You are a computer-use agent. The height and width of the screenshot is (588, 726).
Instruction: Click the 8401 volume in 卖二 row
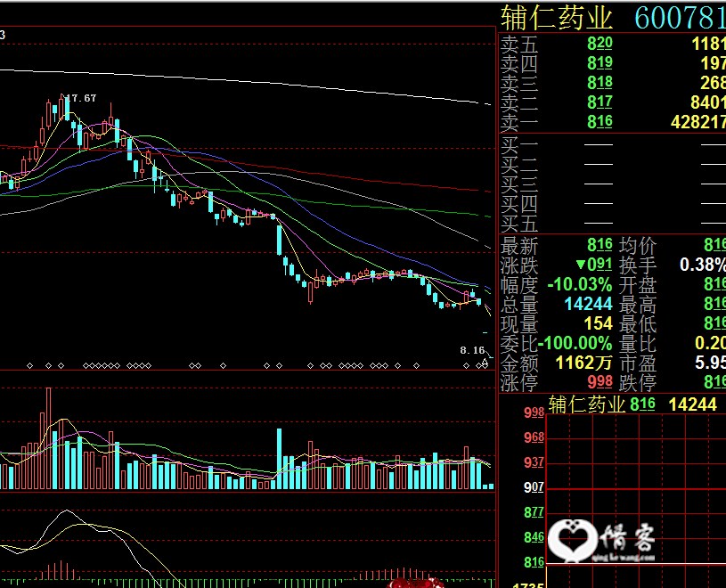pos(708,102)
